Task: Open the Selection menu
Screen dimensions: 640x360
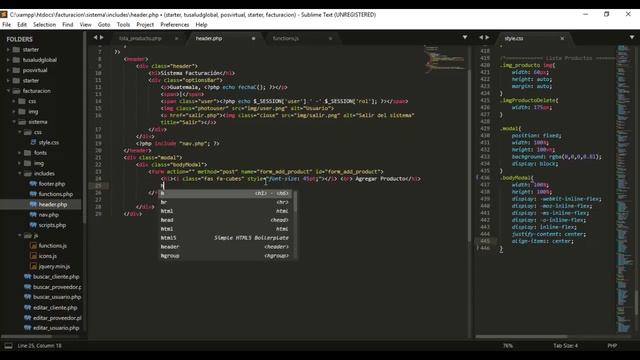Action: (44, 24)
